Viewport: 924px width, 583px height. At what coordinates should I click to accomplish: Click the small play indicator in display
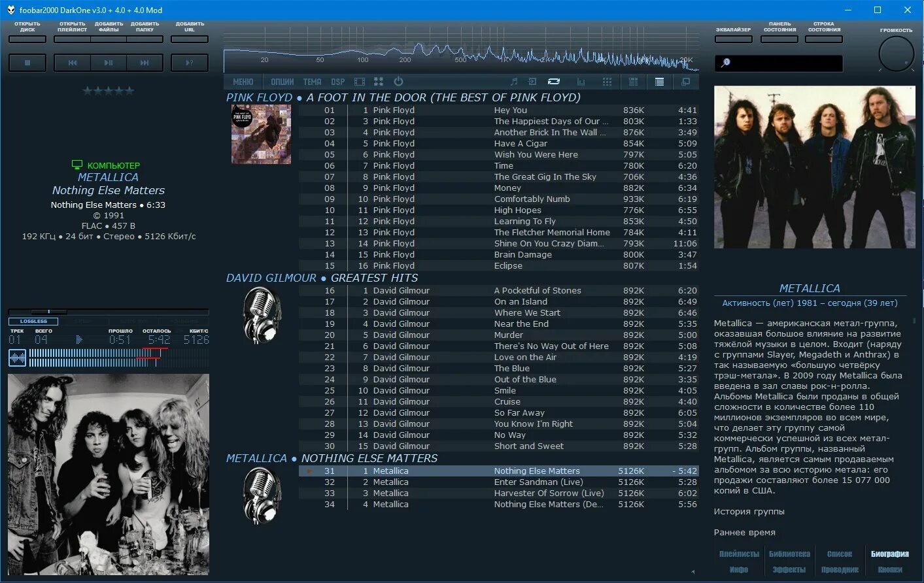coord(78,340)
